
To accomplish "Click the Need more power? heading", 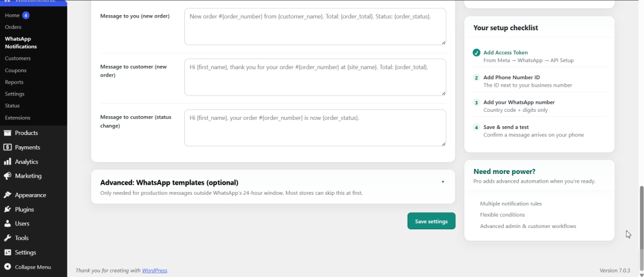I will (x=504, y=171).
